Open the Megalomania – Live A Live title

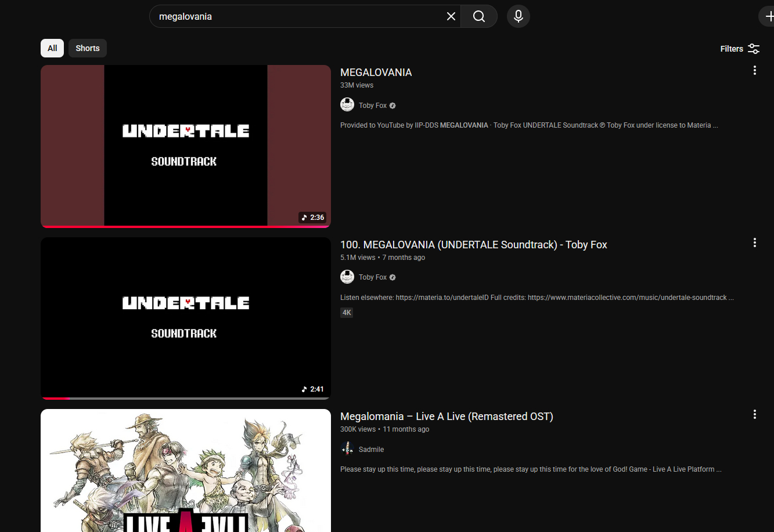[446, 417]
